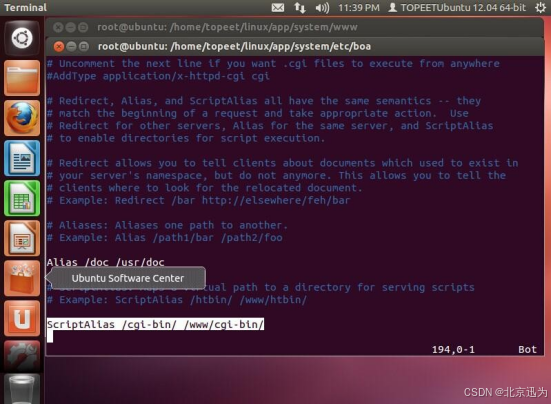This screenshot has width=552, height=404.
Task: Click the 'clients where to look' comment line
Action: point(205,188)
